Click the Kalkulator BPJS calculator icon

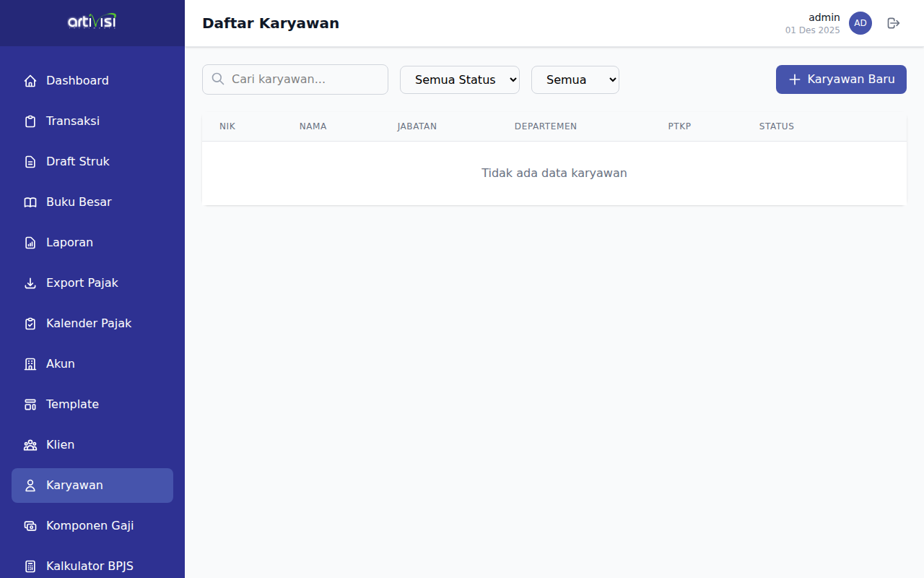pyautogui.click(x=30, y=566)
